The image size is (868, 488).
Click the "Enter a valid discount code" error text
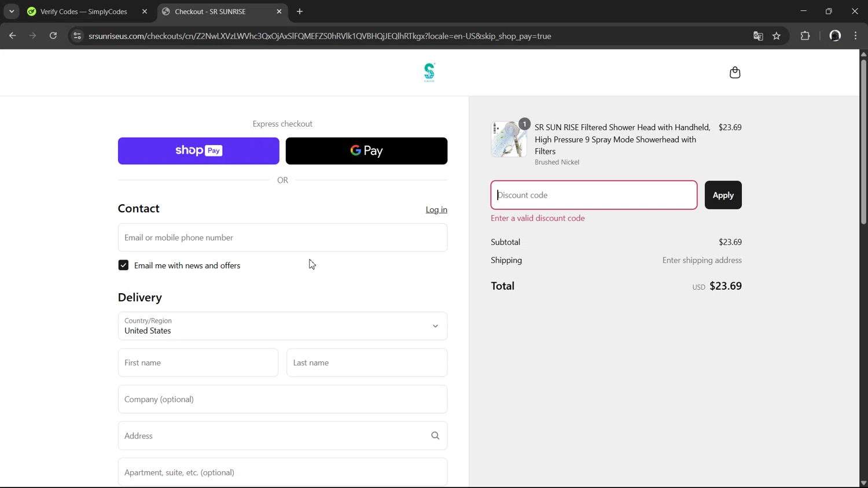click(x=538, y=219)
